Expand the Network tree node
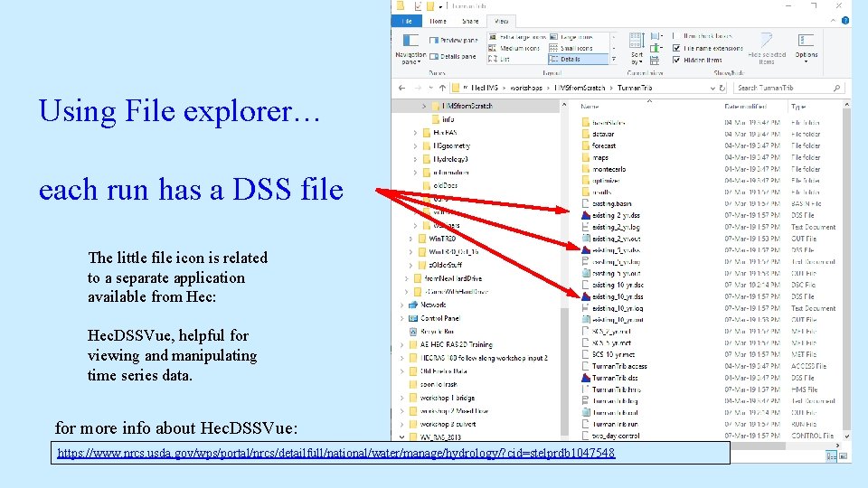Image resolution: width=868 pixels, height=488 pixels. pos(401,305)
